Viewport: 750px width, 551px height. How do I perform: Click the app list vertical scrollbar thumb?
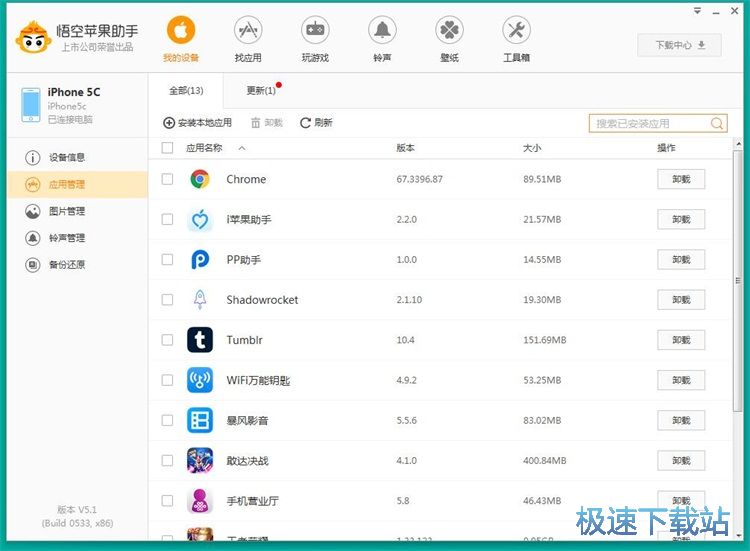point(738,281)
